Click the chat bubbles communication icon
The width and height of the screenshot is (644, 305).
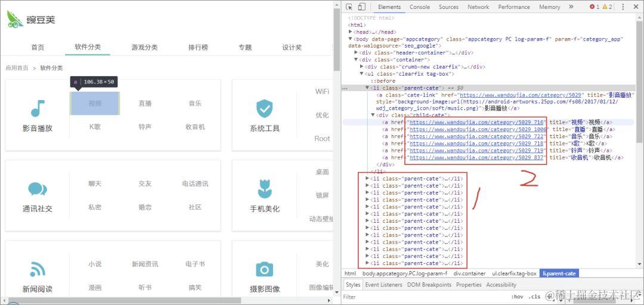click(38, 189)
